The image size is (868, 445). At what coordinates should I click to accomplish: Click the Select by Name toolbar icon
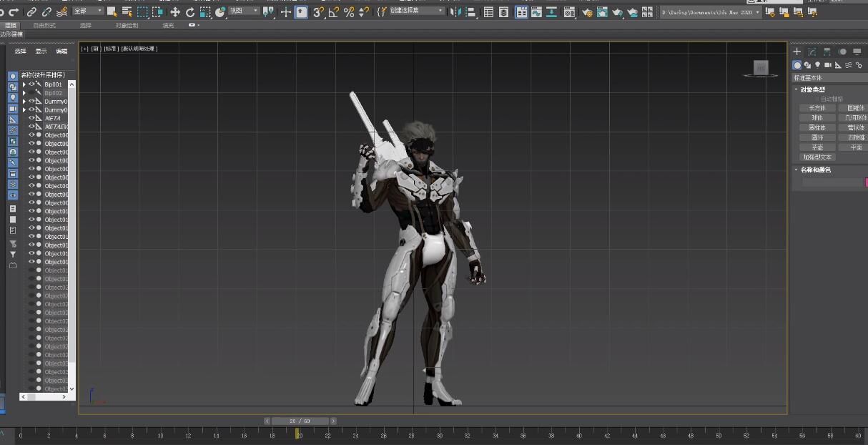coord(127,12)
